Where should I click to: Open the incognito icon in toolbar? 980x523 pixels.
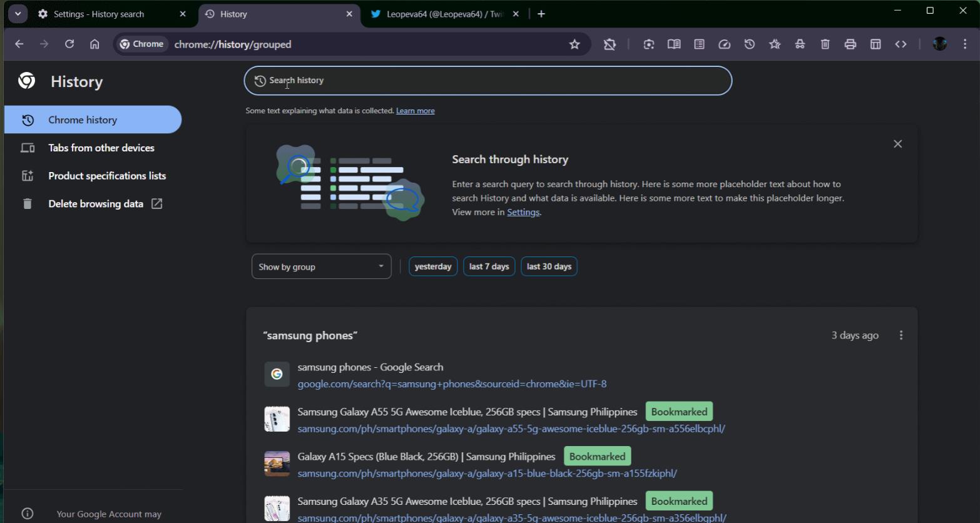click(x=800, y=44)
